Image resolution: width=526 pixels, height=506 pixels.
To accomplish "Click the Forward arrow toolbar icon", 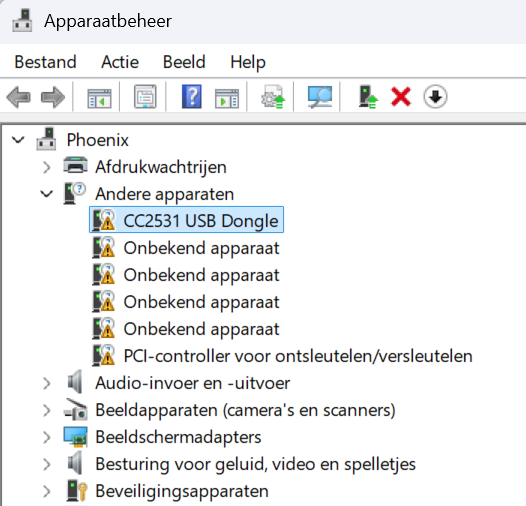I will pos(53,97).
